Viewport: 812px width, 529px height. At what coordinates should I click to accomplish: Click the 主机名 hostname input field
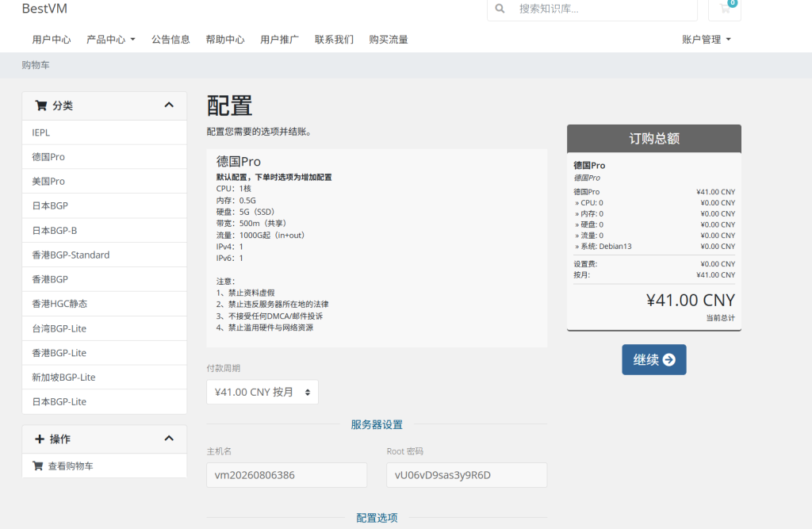(287, 475)
